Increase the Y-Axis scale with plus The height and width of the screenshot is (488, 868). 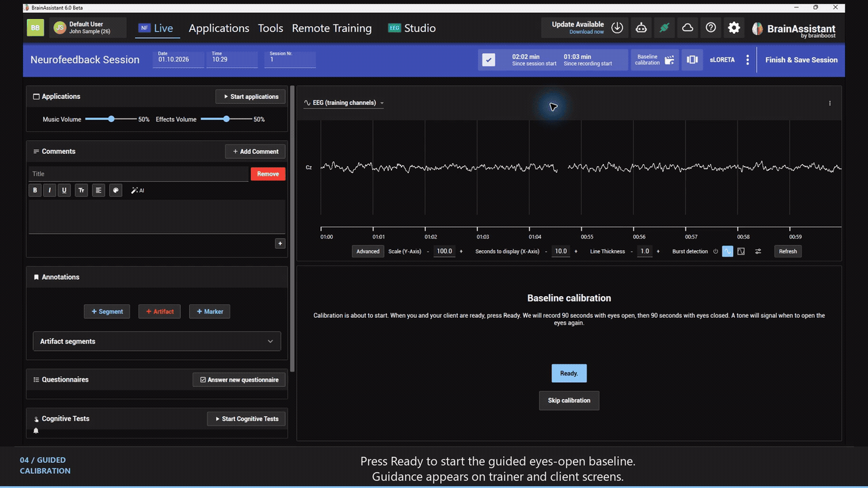click(x=461, y=251)
